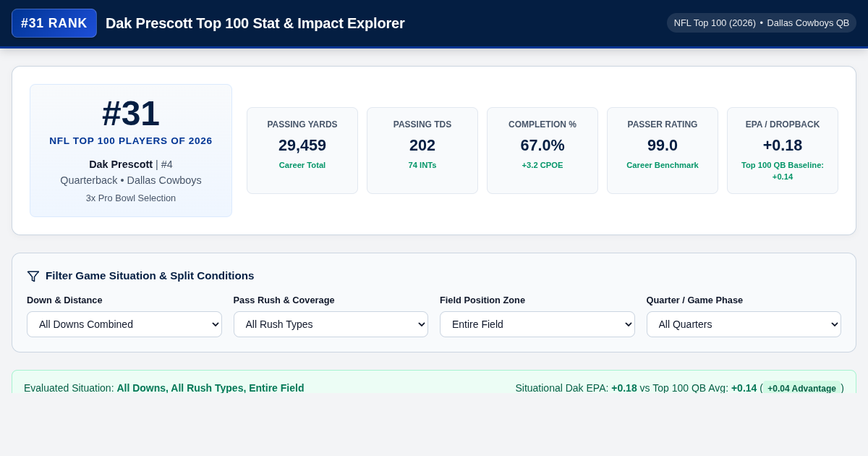Click the page title Dak Prescott Top 100 Stat & Impact Explorer
Screen dimensions: 868x456
pyautogui.click(x=255, y=23)
